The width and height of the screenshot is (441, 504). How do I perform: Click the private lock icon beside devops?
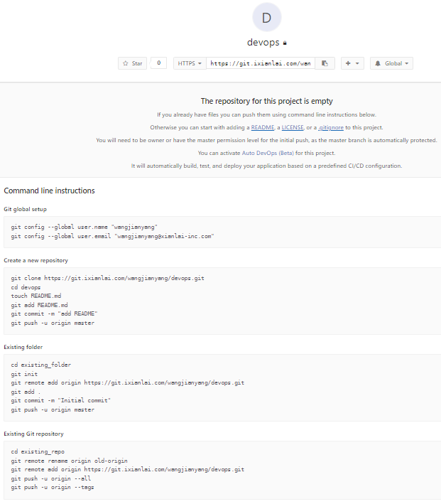click(x=285, y=43)
